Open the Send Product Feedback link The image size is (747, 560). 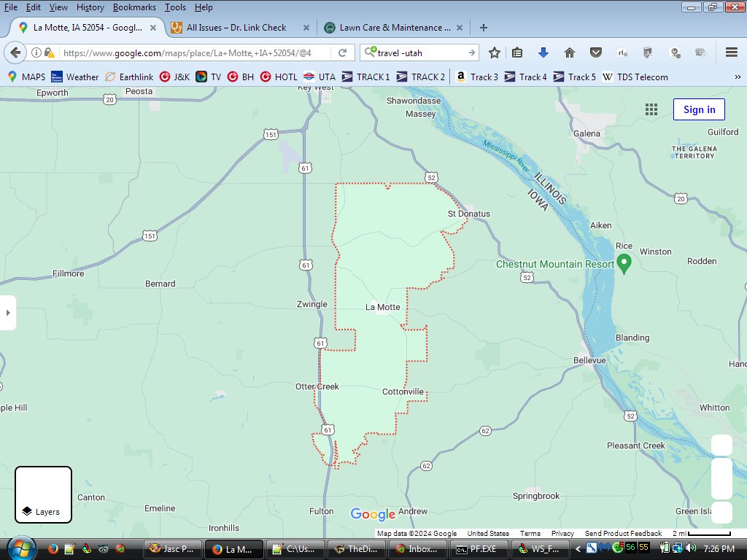[623, 534]
